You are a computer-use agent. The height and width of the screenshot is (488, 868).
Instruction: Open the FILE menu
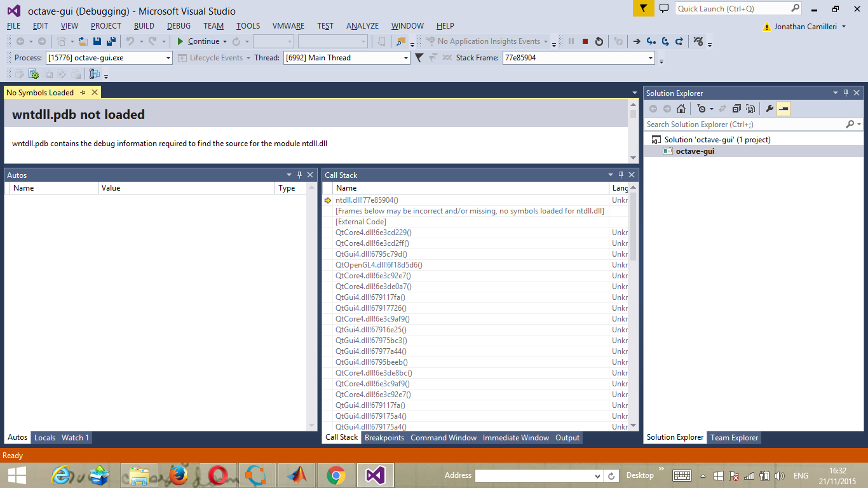coord(13,26)
